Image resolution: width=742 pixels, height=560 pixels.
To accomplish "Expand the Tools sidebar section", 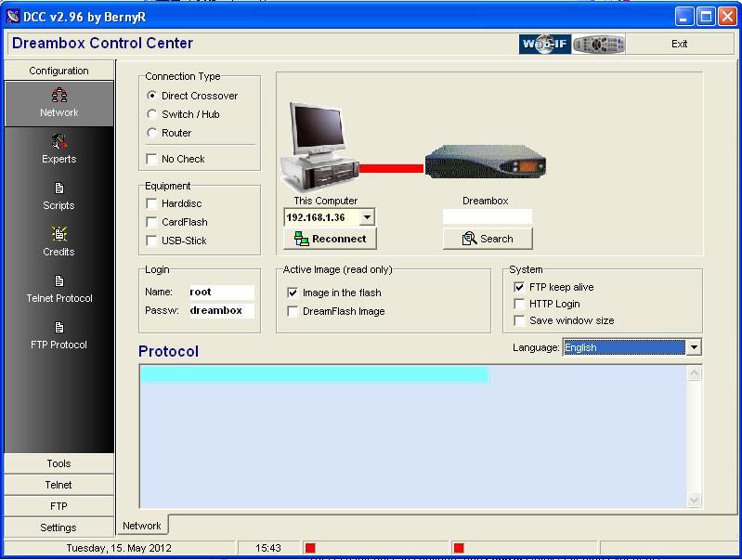I will tap(59, 463).
